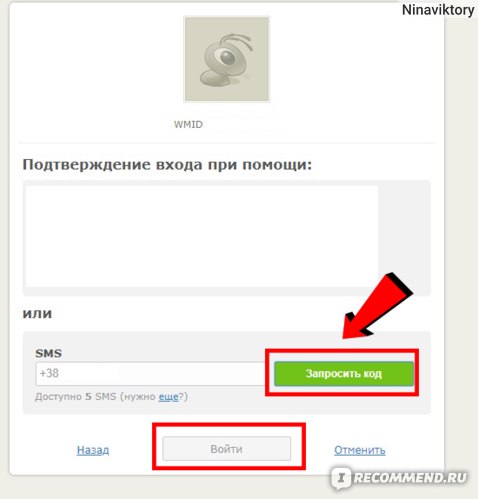The width and height of the screenshot is (478, 499).
Task: Click the blank white confirmation method area
Action: point(202,236)
